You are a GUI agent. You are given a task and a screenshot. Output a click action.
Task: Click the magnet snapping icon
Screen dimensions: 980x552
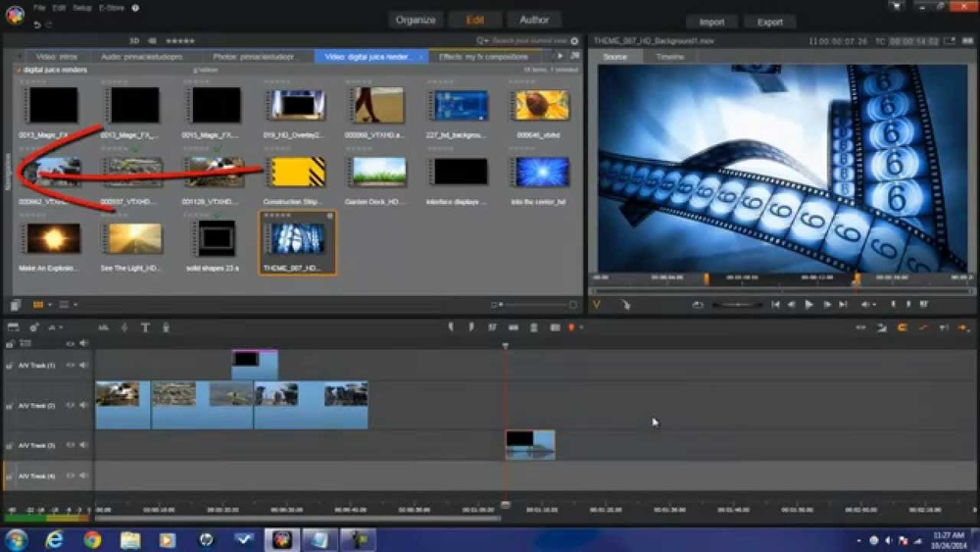tap(903, 327)
